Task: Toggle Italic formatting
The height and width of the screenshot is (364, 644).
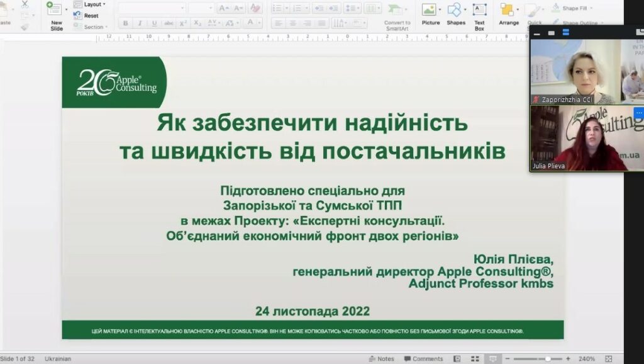Action: click(140, 23)
